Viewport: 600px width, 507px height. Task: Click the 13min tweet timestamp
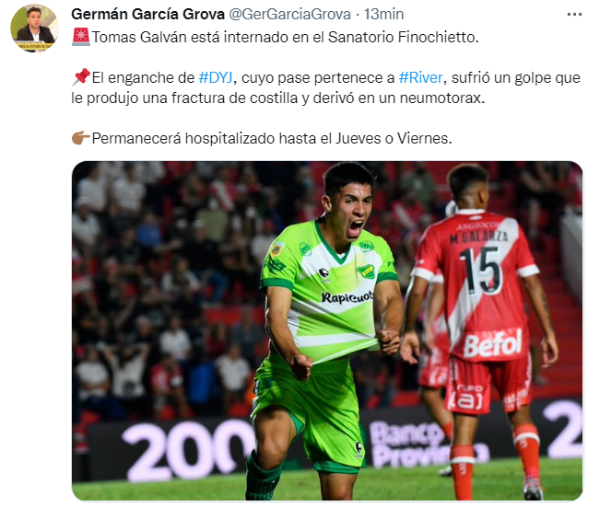384,14
